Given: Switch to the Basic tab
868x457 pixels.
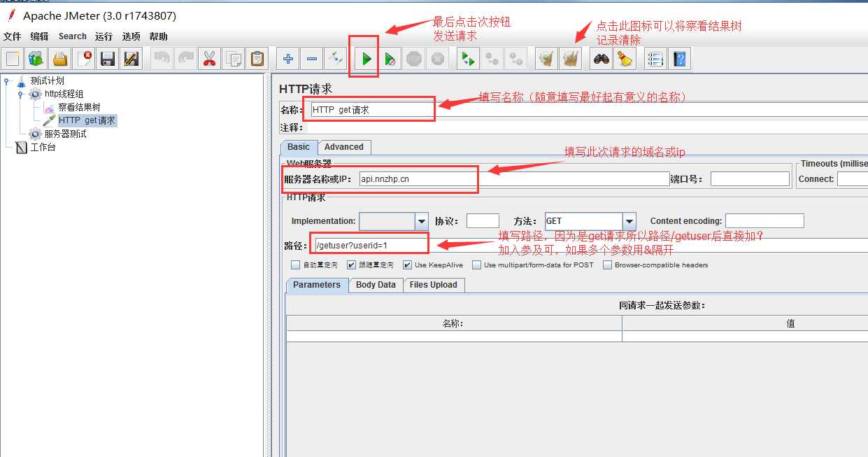Looking at the screenshot, I should pyautogui.click(x=299, y=147).
